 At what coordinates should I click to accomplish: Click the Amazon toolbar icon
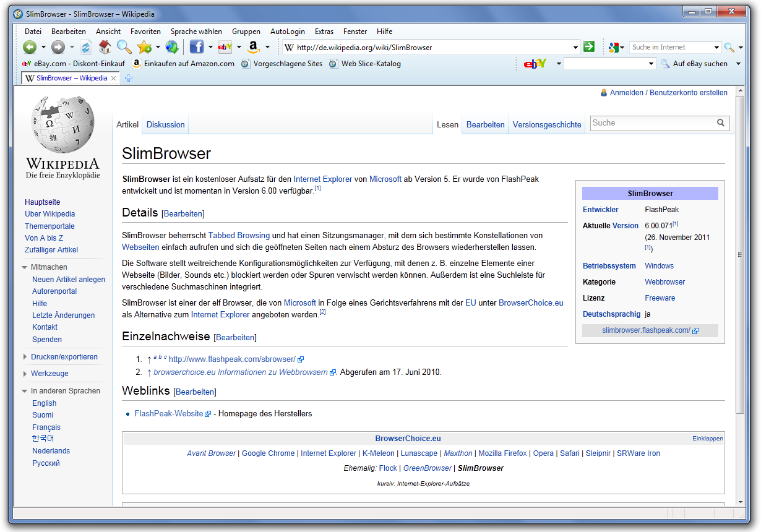point(253,47)
